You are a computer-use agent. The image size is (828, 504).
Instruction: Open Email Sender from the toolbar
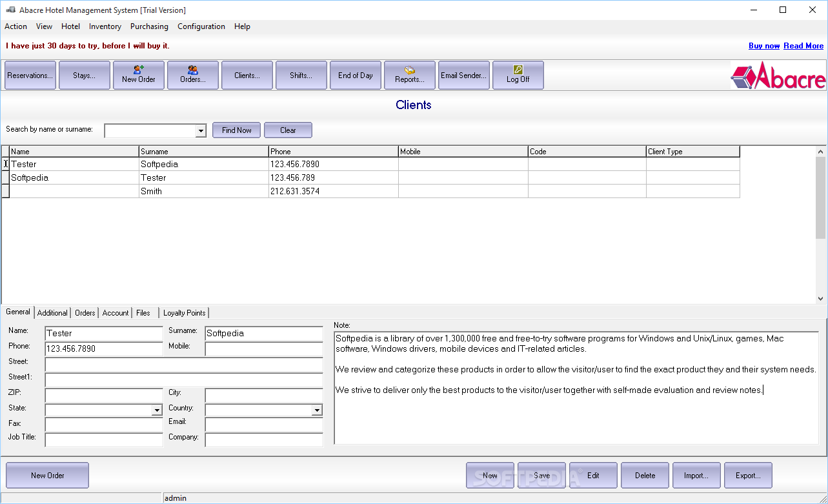tap(464, 75)
